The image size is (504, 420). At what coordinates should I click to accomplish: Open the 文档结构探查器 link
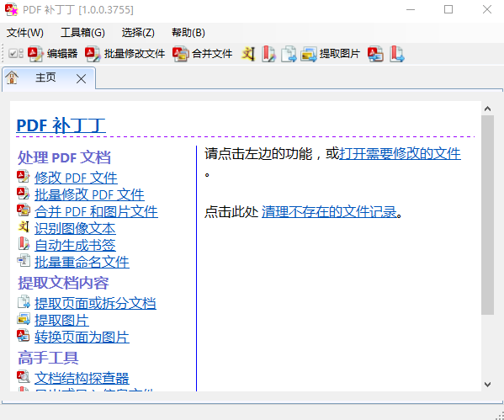[82, 378]
